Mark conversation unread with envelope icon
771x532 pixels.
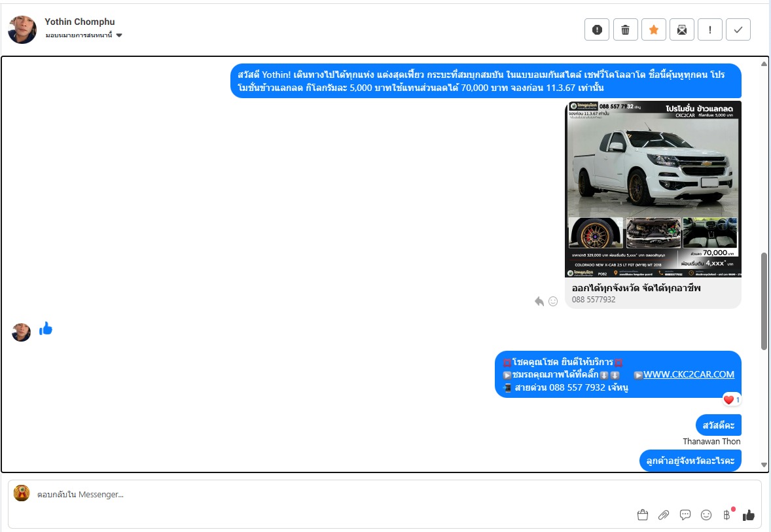click(681, 29)
